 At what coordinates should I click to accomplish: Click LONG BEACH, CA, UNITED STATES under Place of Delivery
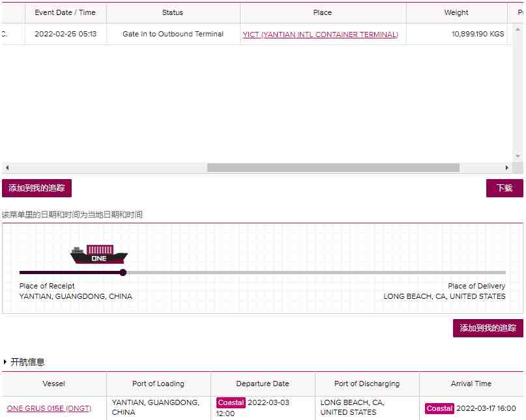point(445,296)
